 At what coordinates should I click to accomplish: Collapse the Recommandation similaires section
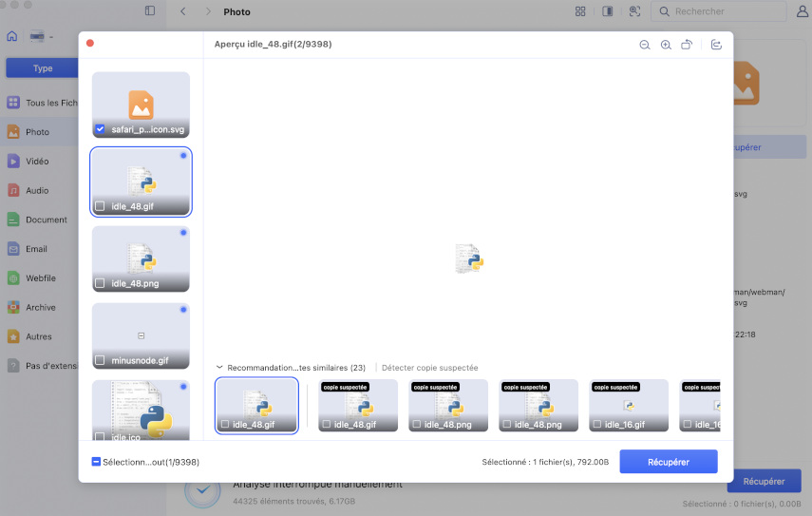tap(219, 368)
